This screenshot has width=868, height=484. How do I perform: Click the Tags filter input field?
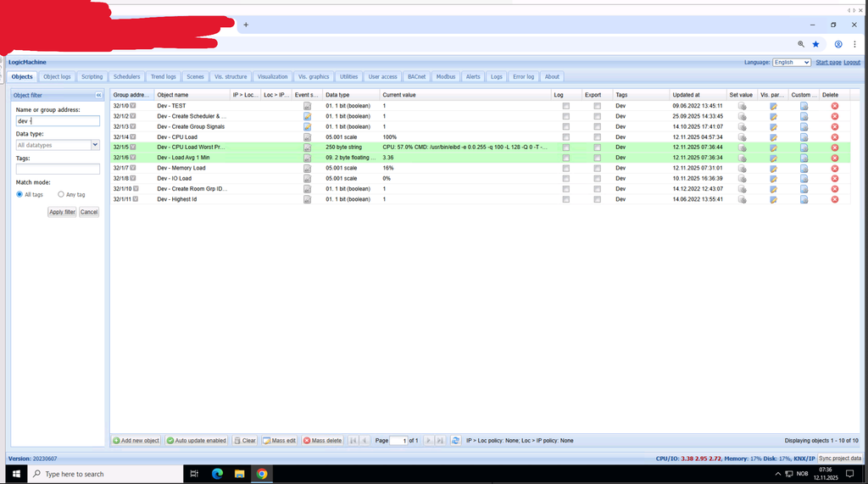coord(58,169)
